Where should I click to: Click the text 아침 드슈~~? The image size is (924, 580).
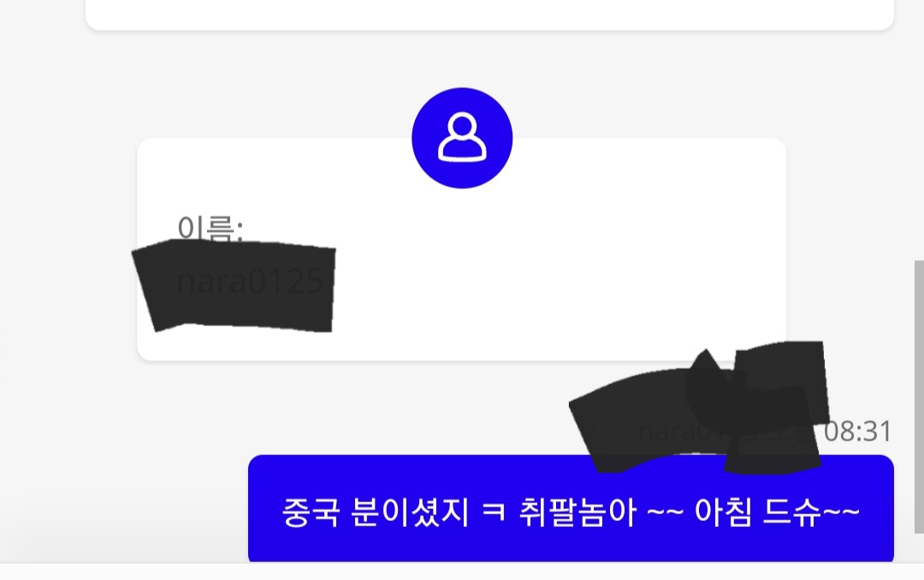click(777, 512)
